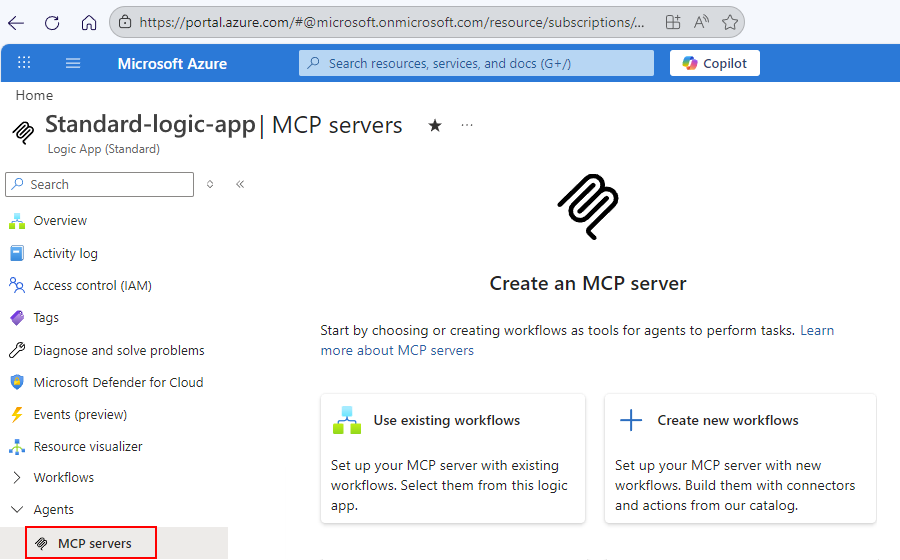Select the Workflows label in the sidebar
The width and height of the screenshot is (900, 560).
(64, 477)
